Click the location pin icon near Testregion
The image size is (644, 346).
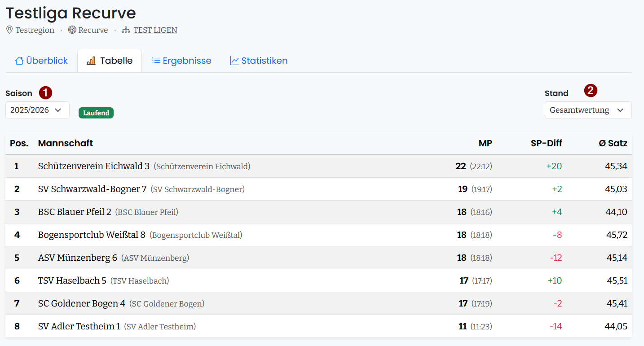pyautogui.click(x=9, y=30)
